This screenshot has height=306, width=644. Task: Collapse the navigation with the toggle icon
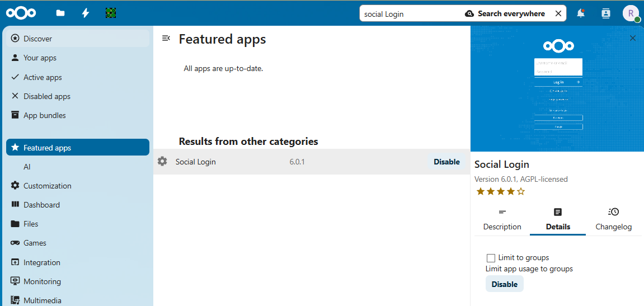[166, 38]
